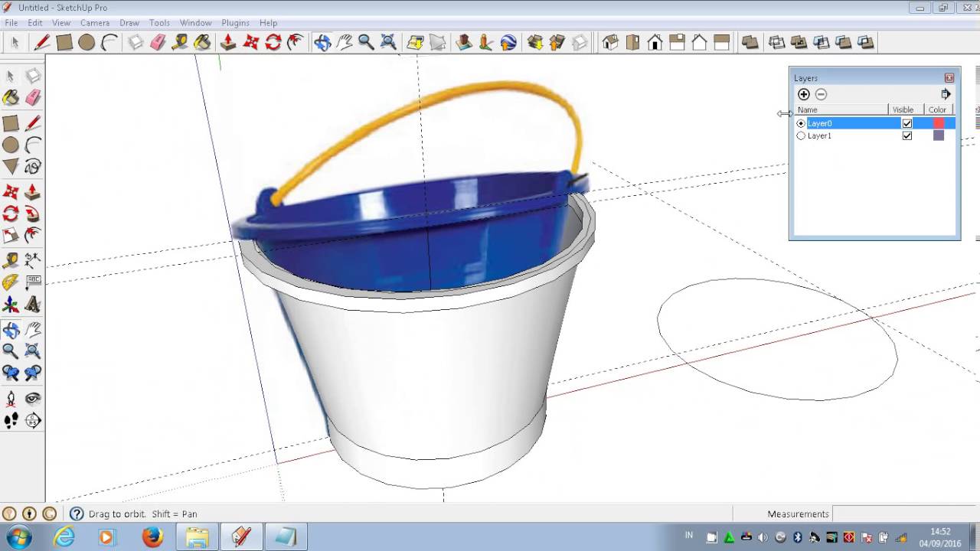Switch to Top view

pyautogui.click(x=632, y=43)
